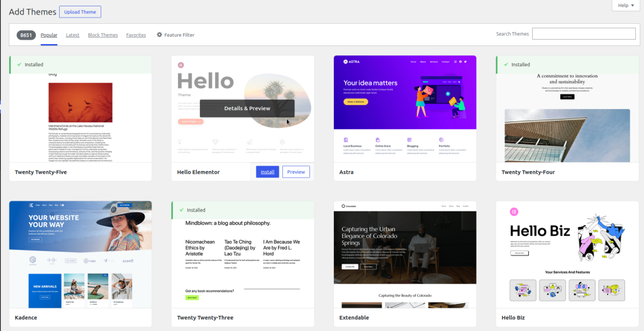Click the Details & Preview overlay
Viewport: 644px width, 331px height.
tap(247, 109)
